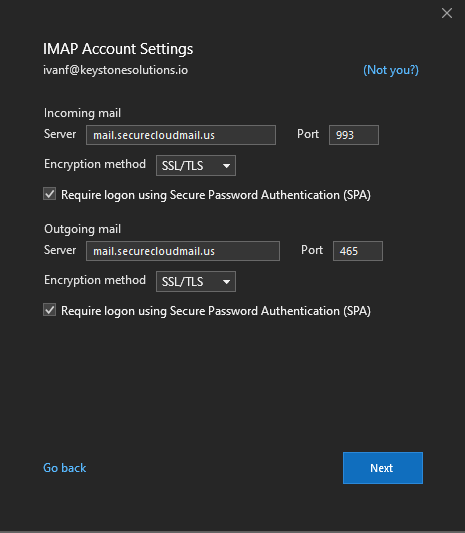
Task: Click the Outgoing "Require logon using SPA" label text
Action: click(x=216, y=311)
